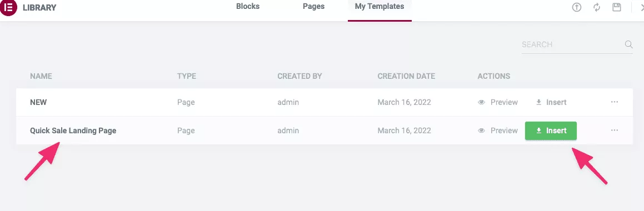Screen dimensions: 644x211
Task: Click the eye icon in NEW row
Action: pos(482,102)
